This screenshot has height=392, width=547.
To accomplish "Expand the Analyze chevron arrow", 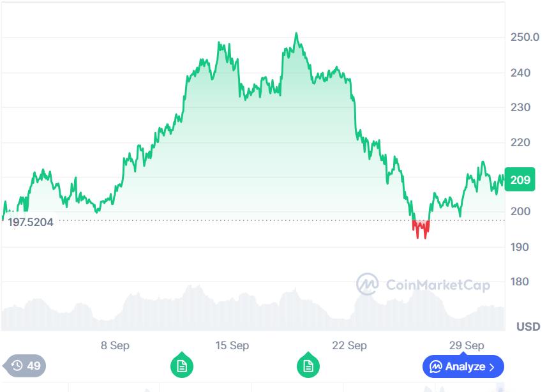I will point(491,366).
